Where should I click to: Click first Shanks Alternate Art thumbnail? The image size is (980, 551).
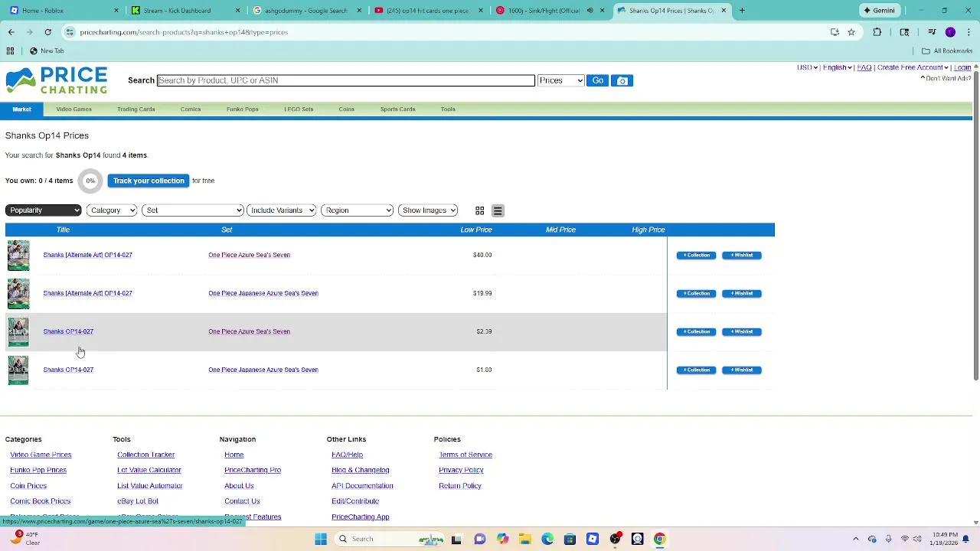point(18,256)
